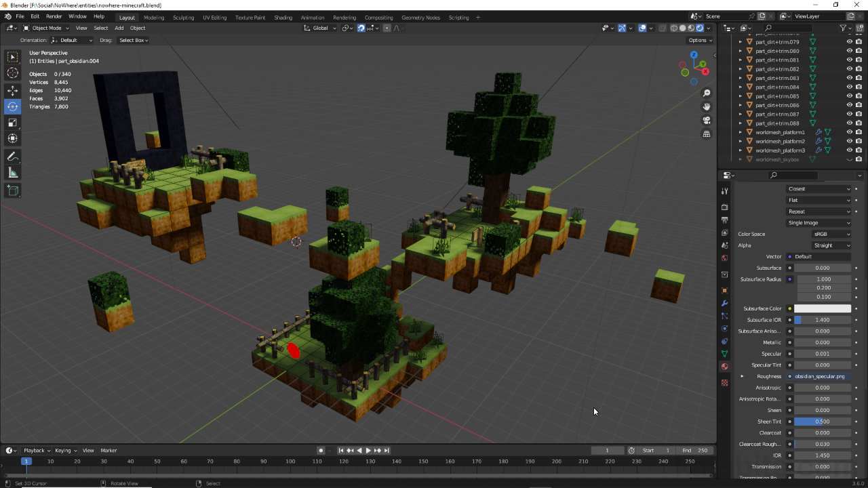This screenshot has width=868, height=488.
Task: Toggle show overlays button
Action: pos(642,28)
